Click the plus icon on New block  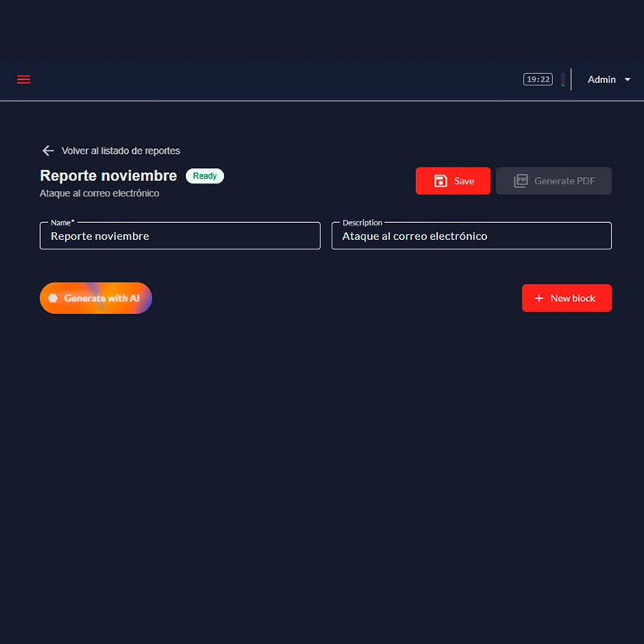coord(540,298)
